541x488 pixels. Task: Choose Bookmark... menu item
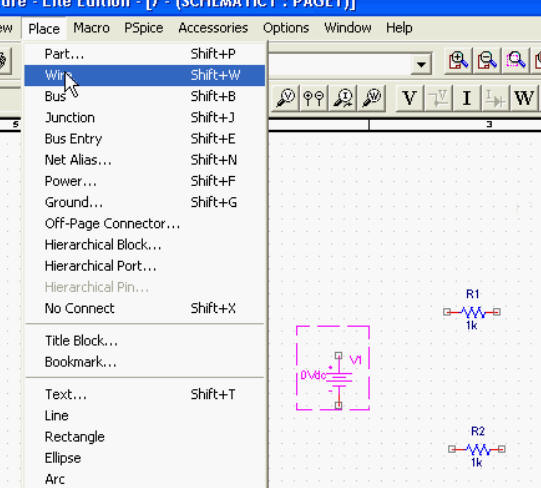[x=145, y=362]
